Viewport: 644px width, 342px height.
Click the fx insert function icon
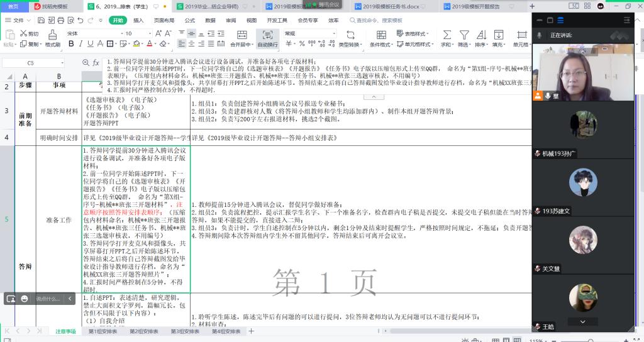click(x=96, y=63)
